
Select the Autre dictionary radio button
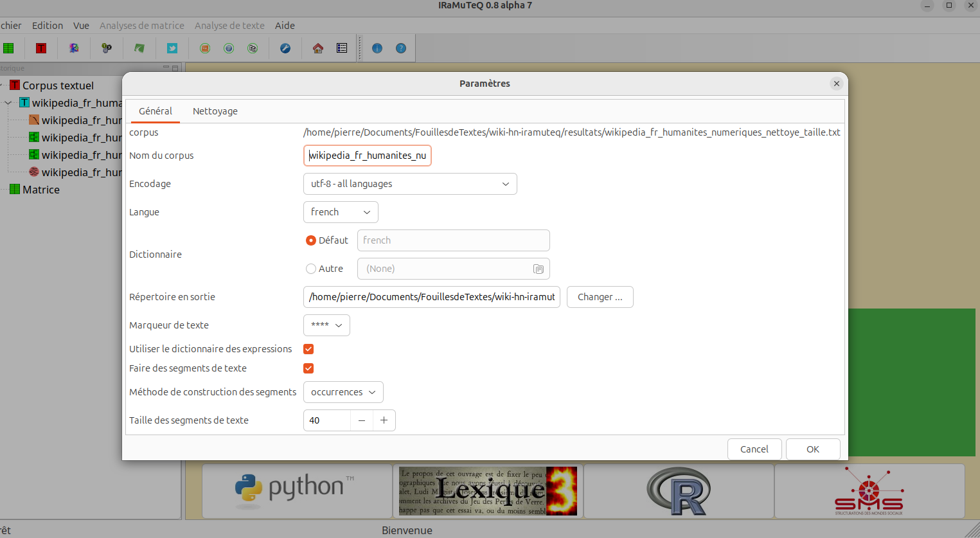point(311,269)
